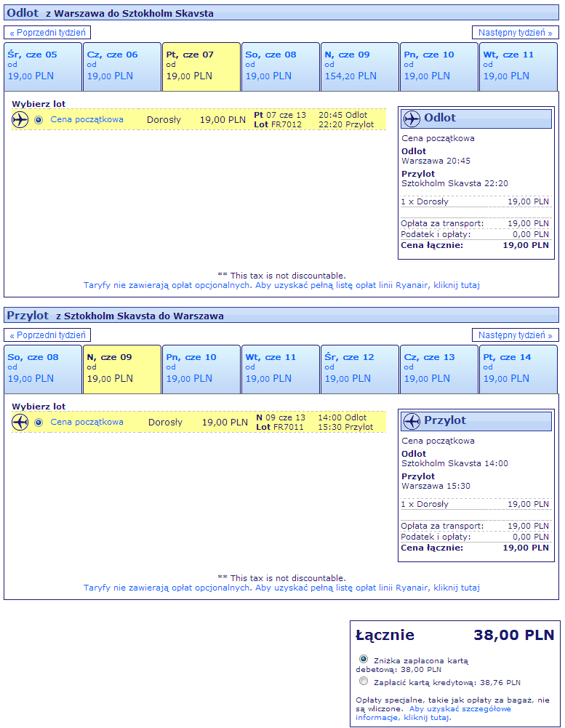Choose credit card payment option 38,76 PLN
Image resolution: width=565 pixels, height=728 pixels.
pyautogui.click(x=364, y=681)
